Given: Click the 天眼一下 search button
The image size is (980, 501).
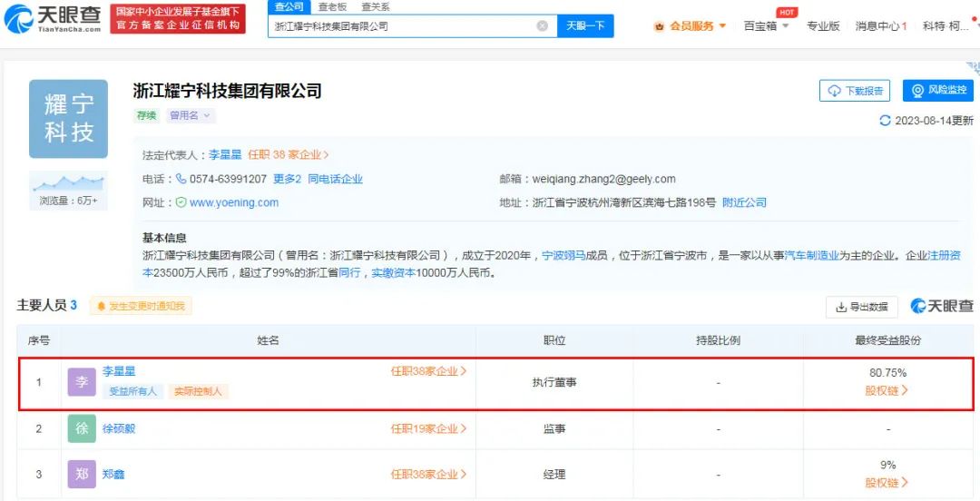Looking at the screenshot, I should pos(585,26).
